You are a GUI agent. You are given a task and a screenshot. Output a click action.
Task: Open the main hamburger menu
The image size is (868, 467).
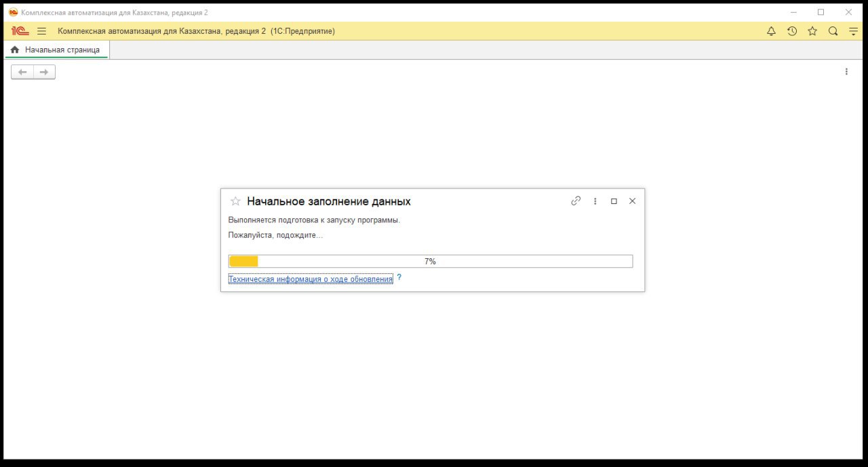point(41,31)
